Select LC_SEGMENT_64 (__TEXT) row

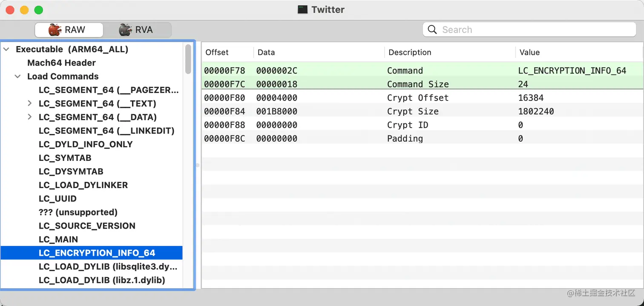coord(92,104)
